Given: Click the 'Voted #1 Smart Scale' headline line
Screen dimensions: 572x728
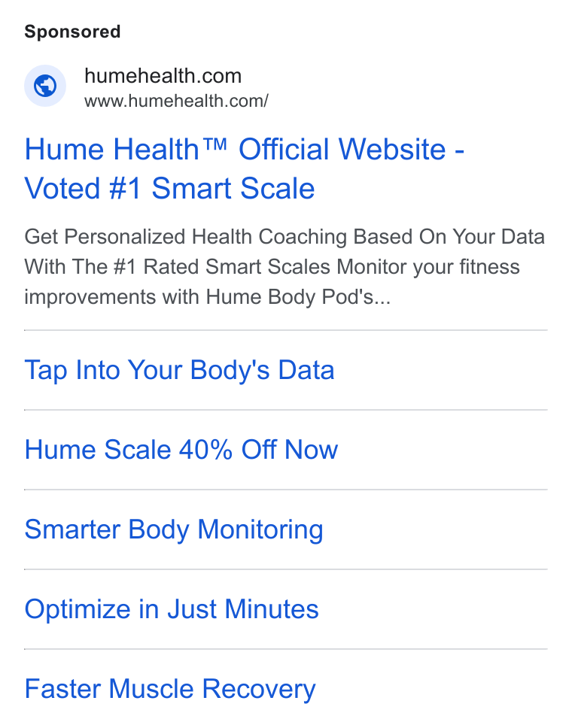Looking at the screenshot, I should pyautogui.click(x=169, y=189).
